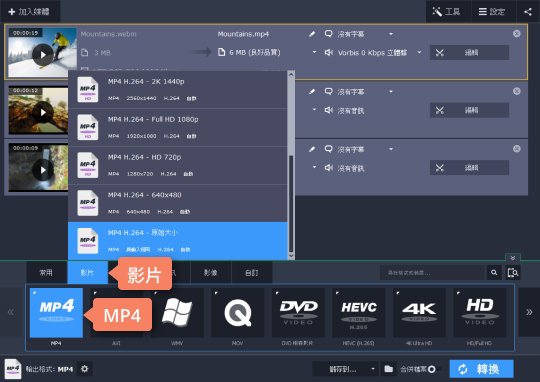Click the 加入媒體 add media button

pos(29,12)
